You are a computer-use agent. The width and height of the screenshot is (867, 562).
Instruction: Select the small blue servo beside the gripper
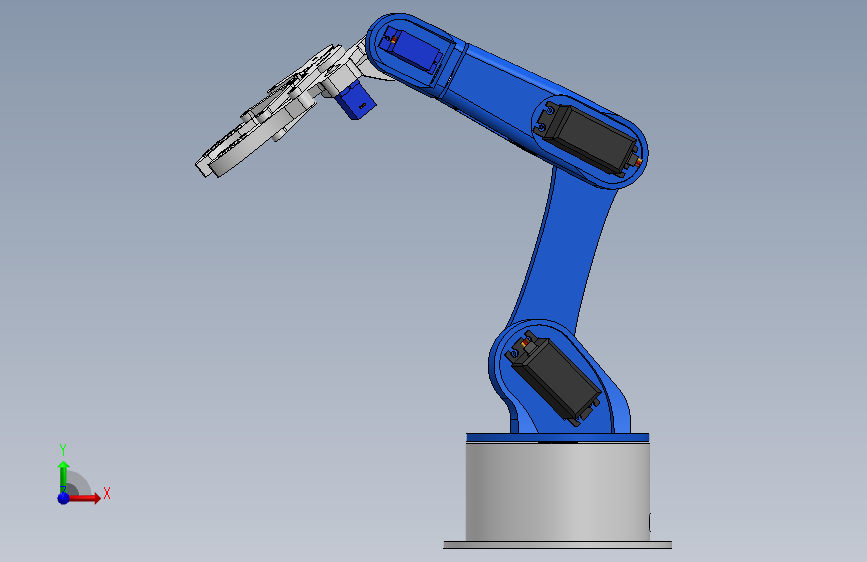point(356,100)
